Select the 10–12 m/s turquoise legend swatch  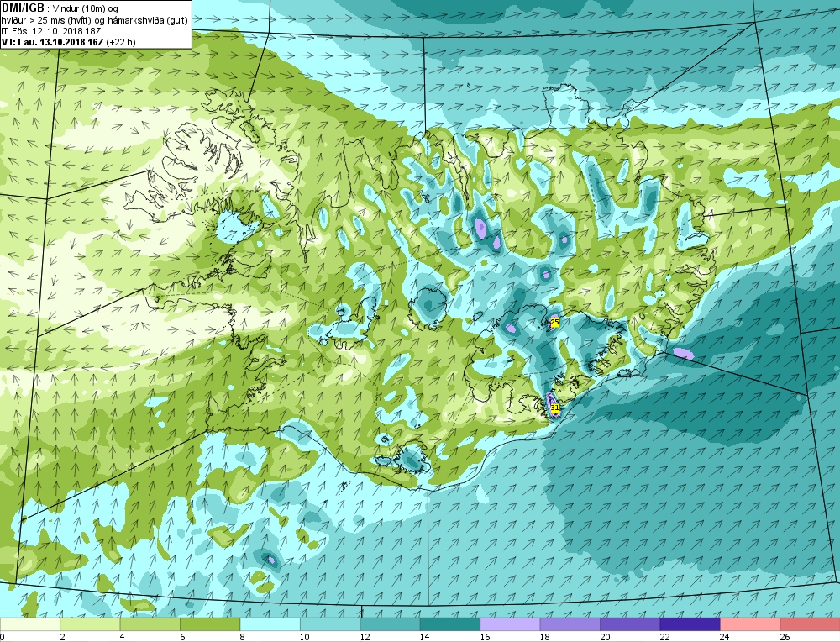[330, 624]
